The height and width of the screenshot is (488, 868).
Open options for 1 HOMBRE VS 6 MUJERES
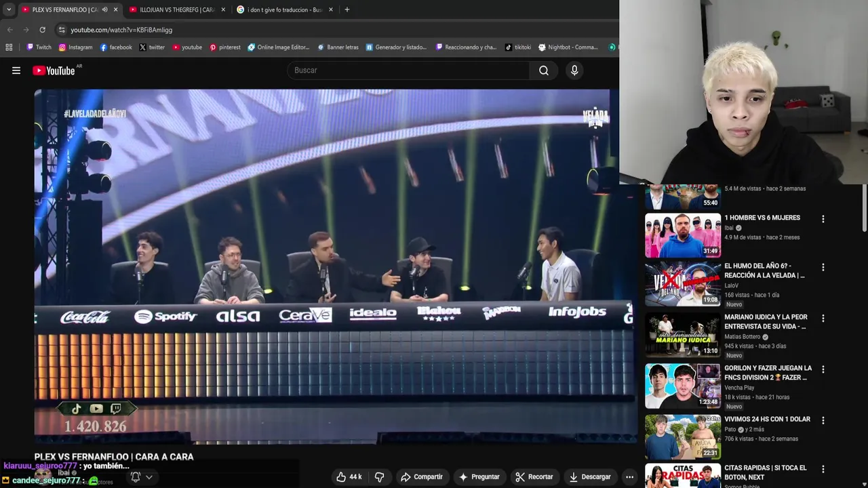point(823,219)
